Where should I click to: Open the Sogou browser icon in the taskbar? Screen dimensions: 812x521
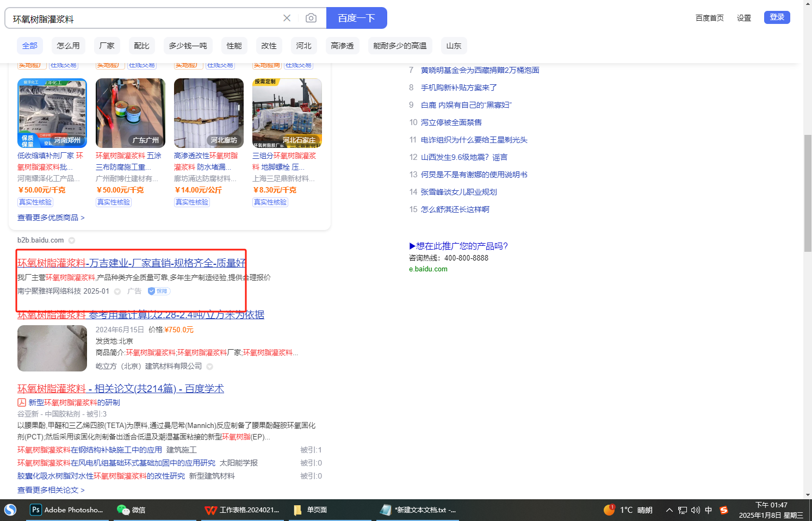[10, 510]
